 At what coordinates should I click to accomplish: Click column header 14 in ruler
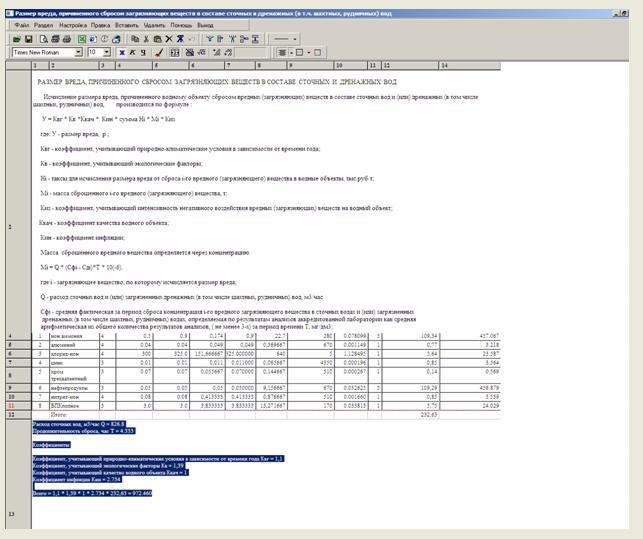coord(443,65)
